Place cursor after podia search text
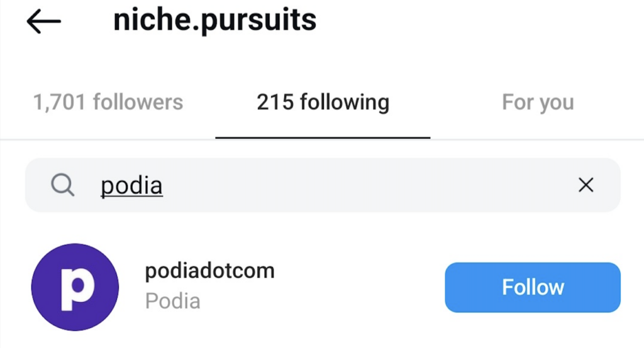 pyautogui.click(x=164, y=185)
